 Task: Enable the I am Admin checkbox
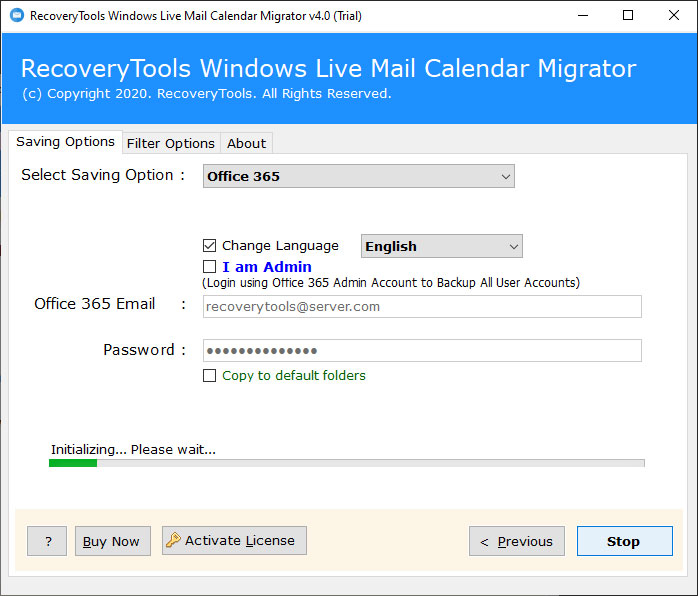[x=209, y=267]
